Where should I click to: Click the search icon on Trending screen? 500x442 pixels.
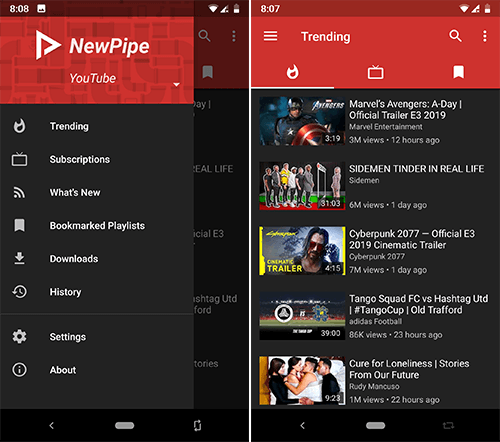(x=455, y=36)
